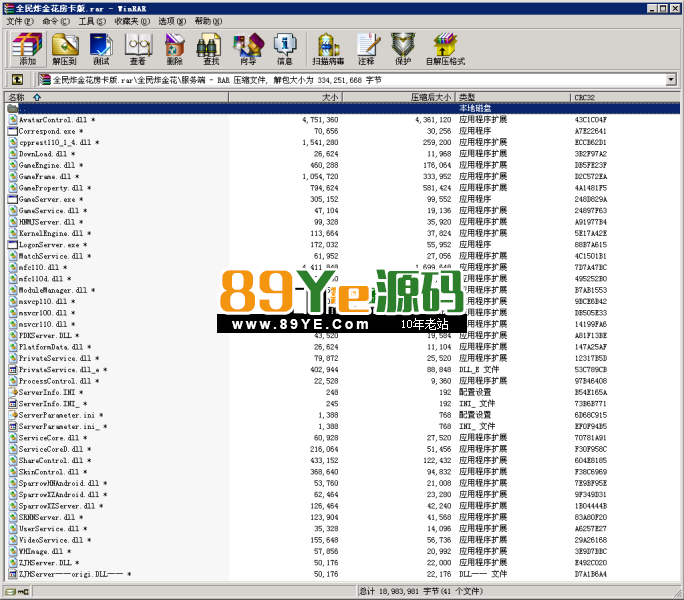Click the SFX (自解压格式) icon

coord(445,49)
